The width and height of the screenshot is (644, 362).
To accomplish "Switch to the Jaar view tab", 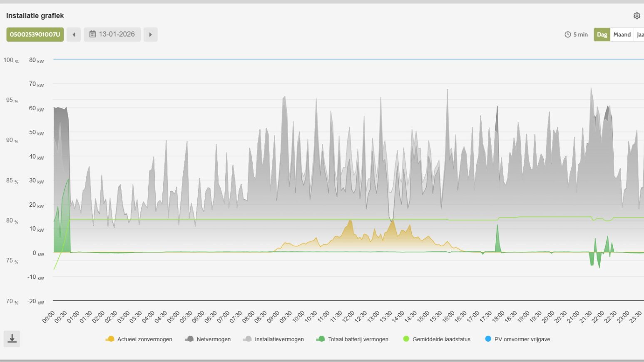I will (640, 35).
